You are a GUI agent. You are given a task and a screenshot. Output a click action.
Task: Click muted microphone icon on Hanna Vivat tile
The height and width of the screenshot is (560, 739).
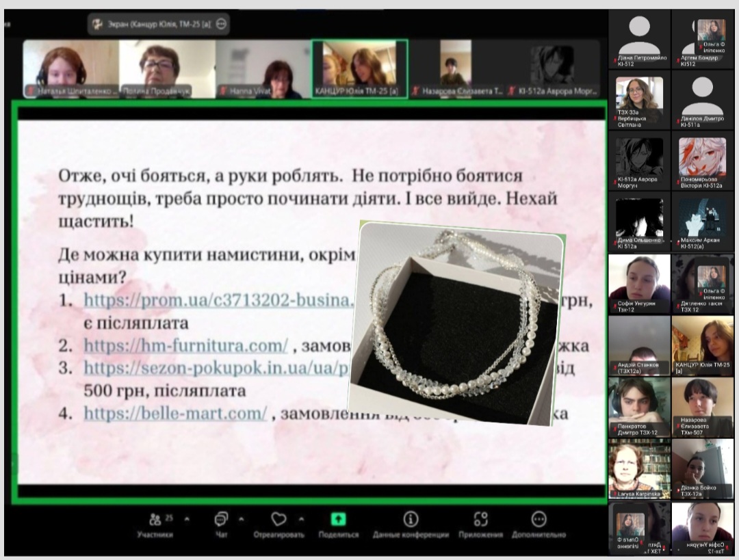(x=223, y=91)
